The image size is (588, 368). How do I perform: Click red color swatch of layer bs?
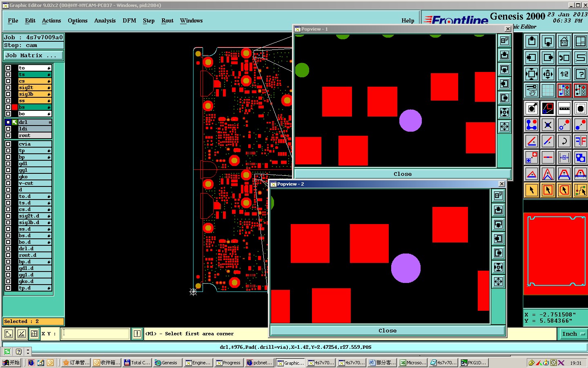coord(15,107)
